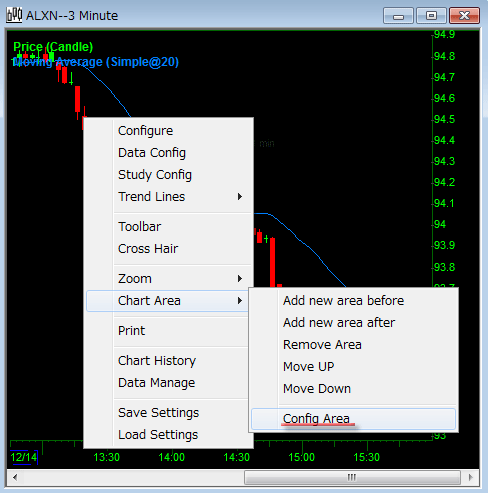This screenshot has height=493, width=488.
Task: Click the left scrollbar arrow
Action: 15,477
